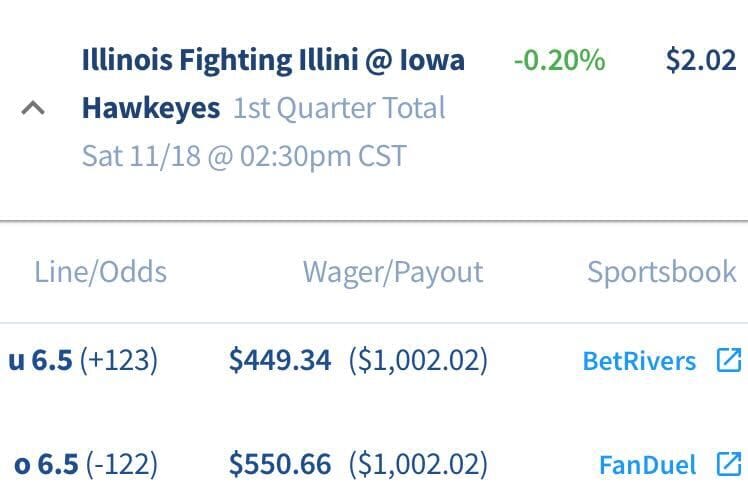Click the Line/Odds column header
This screenshot has height=496, width=748.
(x=100, y=272)
